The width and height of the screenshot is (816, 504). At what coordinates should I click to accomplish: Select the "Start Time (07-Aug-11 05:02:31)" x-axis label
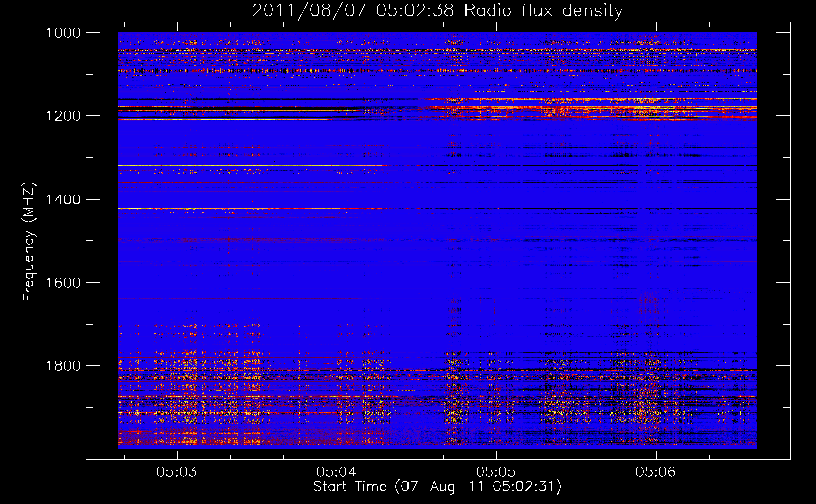[x=437, y=487]
